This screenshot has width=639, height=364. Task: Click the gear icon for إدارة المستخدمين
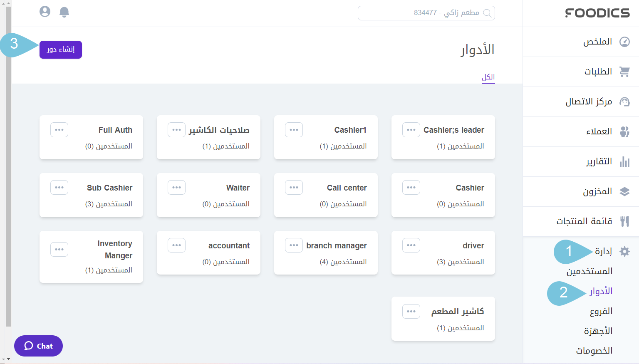(x=625, y=251)
